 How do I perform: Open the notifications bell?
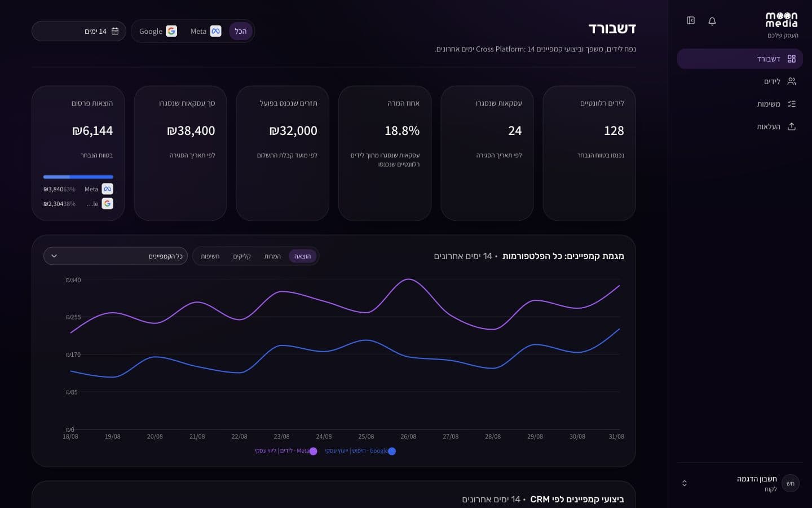712,21
